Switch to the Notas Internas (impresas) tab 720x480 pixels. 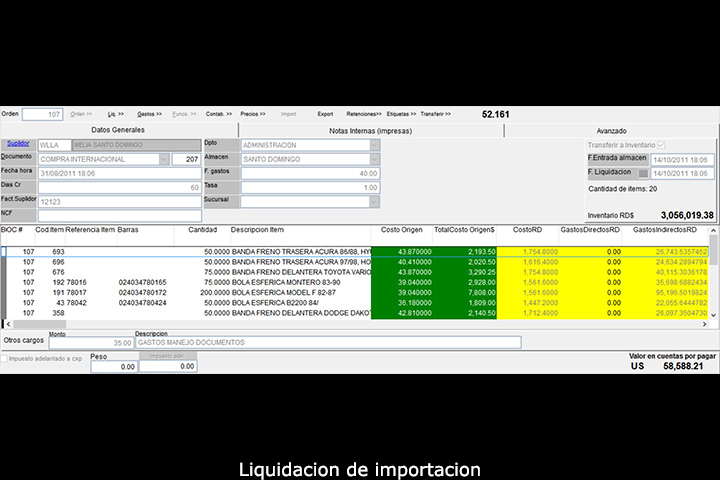(370, 130)
